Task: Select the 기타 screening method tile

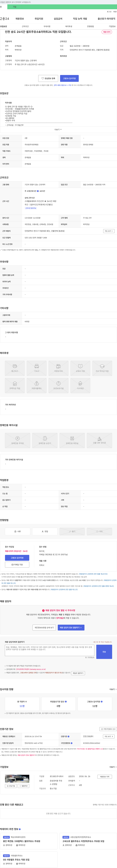Action: pyautogui.click(x=99, y=531)
